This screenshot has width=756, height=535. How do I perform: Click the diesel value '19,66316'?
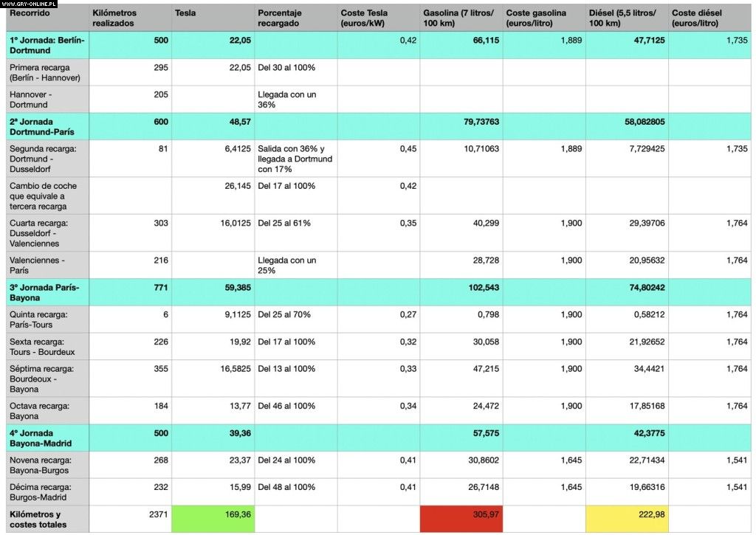647,487
